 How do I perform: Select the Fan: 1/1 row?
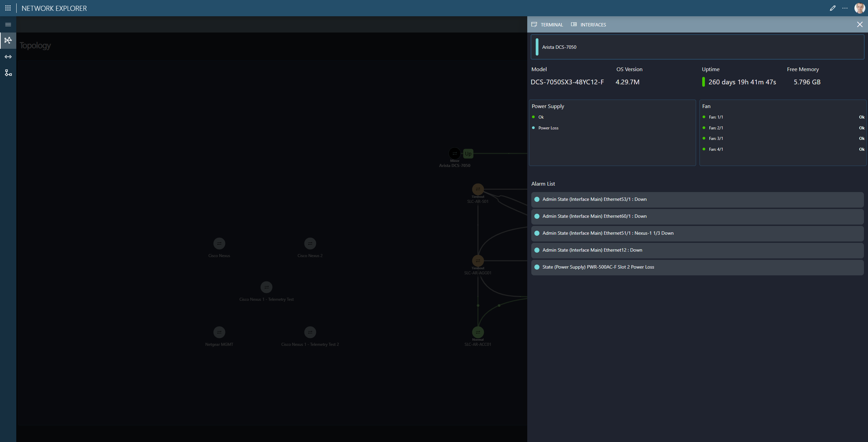(x=783, y=117)
